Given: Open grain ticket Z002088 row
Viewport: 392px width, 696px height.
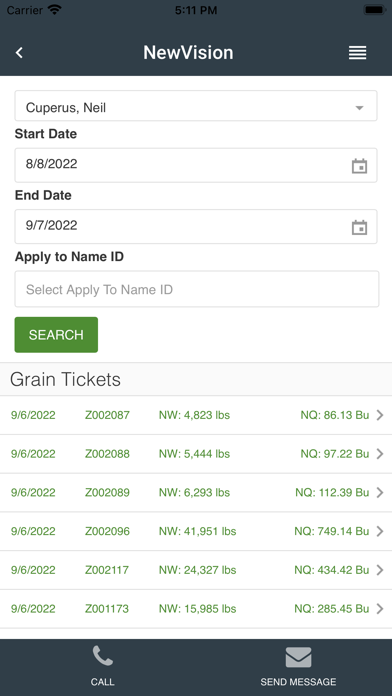Looking at the screenshot, I should (x=196, y=454).
